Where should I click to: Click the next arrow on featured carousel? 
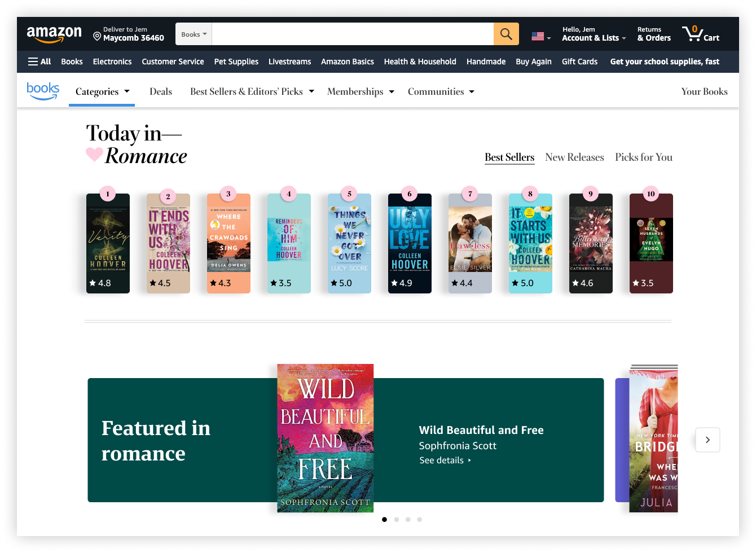(x=707, y=440)
